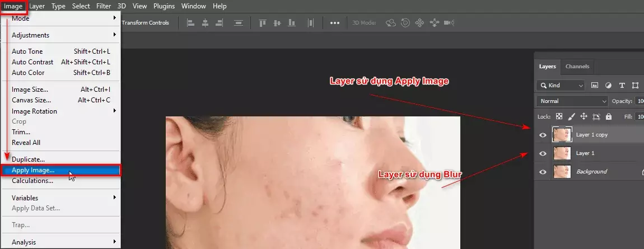Open the Image menu
Viewport: 644px width, 249px height.
click(13, 6)
